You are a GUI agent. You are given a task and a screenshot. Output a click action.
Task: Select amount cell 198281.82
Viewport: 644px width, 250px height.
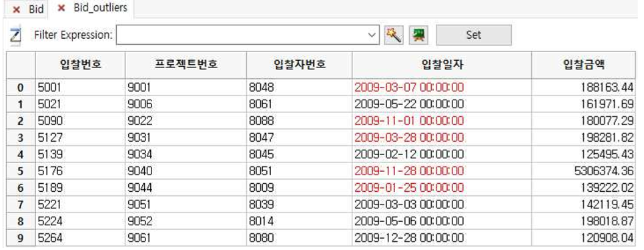pos(584,138)
